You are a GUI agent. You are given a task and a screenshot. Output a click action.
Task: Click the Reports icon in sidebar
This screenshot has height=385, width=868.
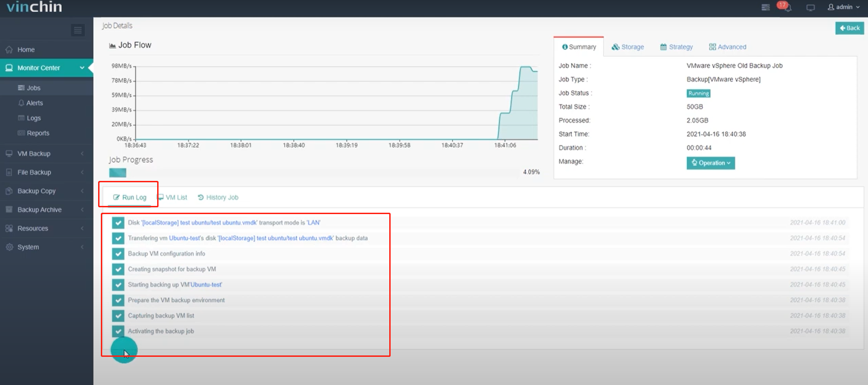21,133
